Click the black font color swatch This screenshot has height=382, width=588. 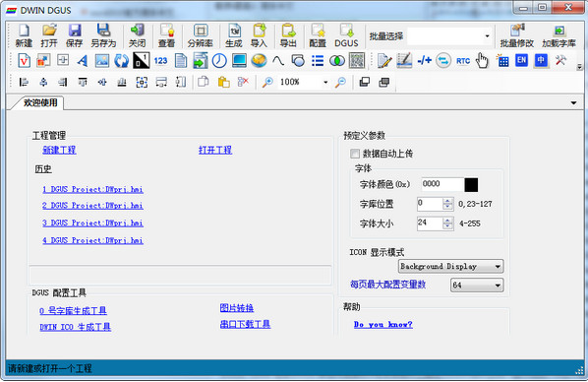click(471, 185)
